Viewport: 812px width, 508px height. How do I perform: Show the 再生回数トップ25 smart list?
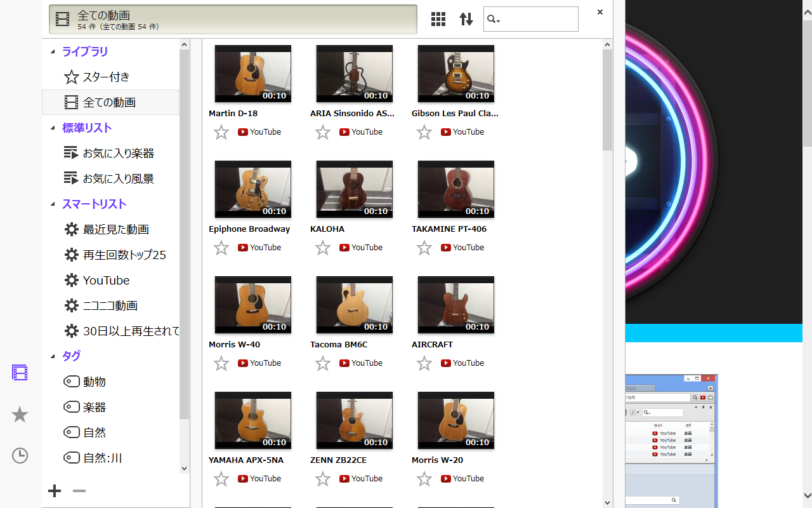click(110, 255)
